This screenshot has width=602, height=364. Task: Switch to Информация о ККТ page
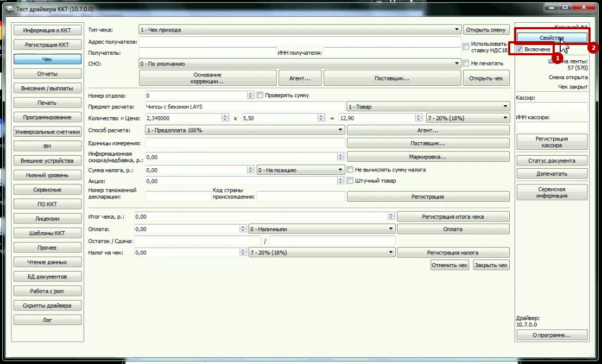click(47, 30)
